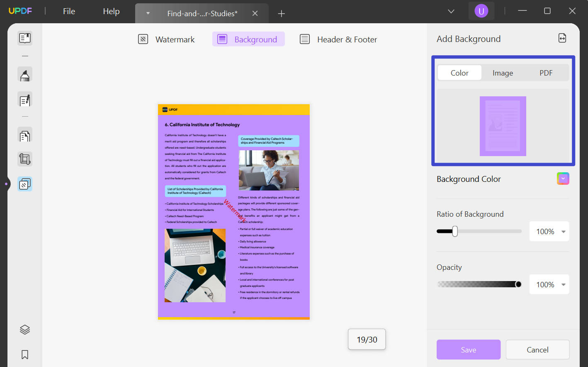This screenshot has height=367, width=588.
Task: Switch to Header & Footer
Action: pyautogui.click(x=338, y=39)
